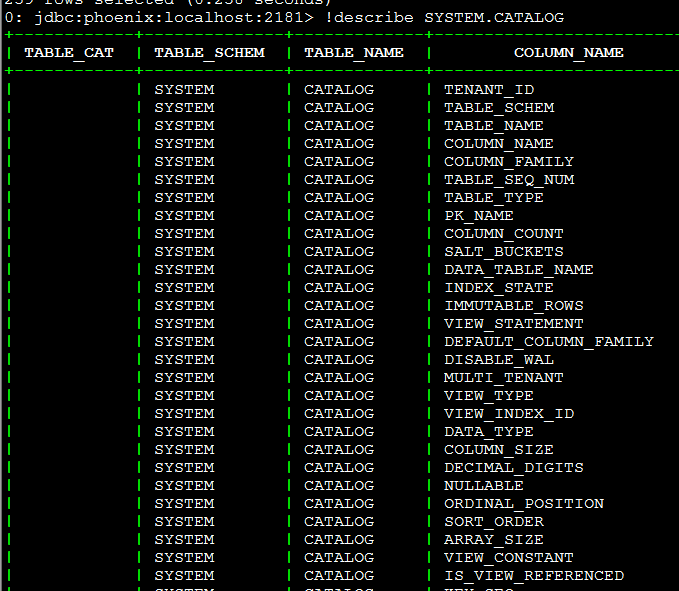This screenshot has height=591, width=679.
Task: Click the NULLABLE entry
Action: pos(484,486)
